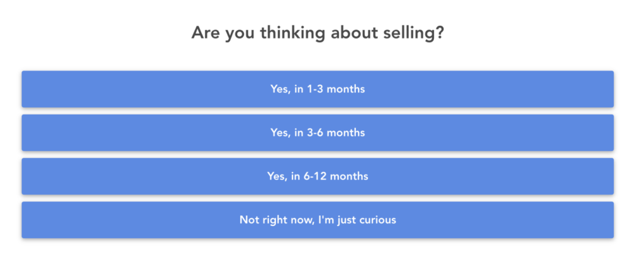Pick "Not right now, I'm just curious"

click(x=318, y=220)
